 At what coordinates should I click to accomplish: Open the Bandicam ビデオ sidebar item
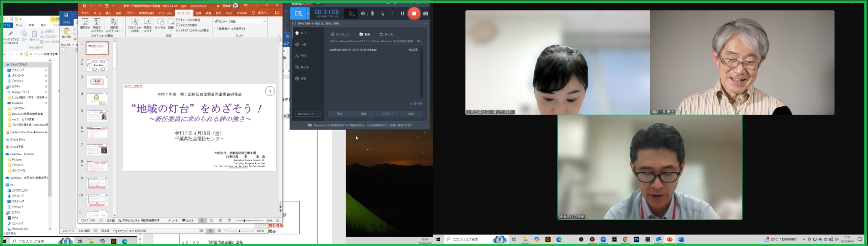point(301,56)
